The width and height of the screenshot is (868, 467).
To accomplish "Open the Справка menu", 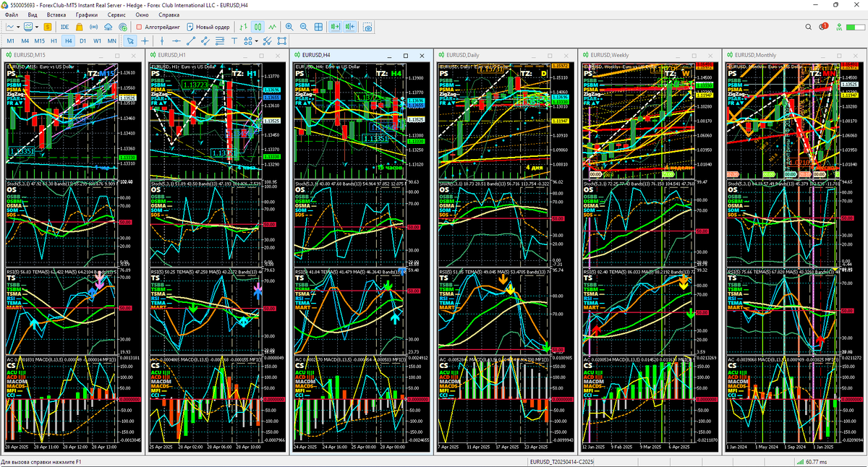I will pos(169,14).
